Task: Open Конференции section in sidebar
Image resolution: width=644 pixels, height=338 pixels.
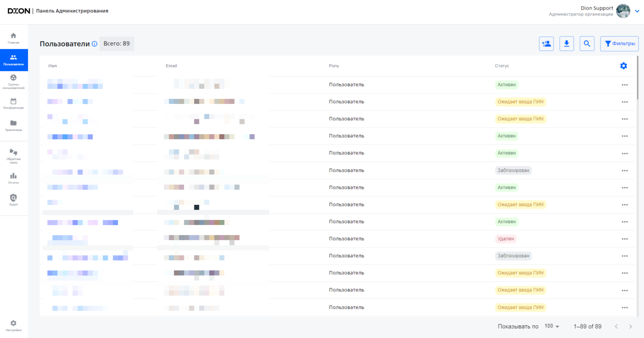Action: pyautogui.click(x=14, y=103)
